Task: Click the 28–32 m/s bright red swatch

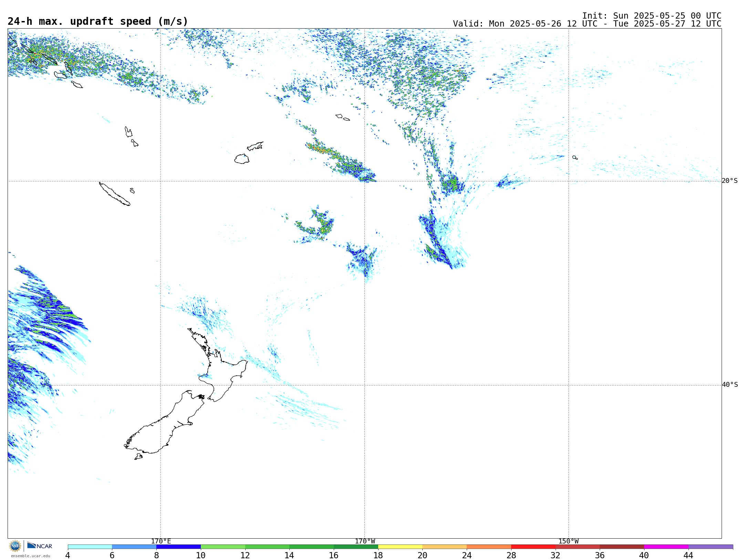Action: click(x=534, y=547)
